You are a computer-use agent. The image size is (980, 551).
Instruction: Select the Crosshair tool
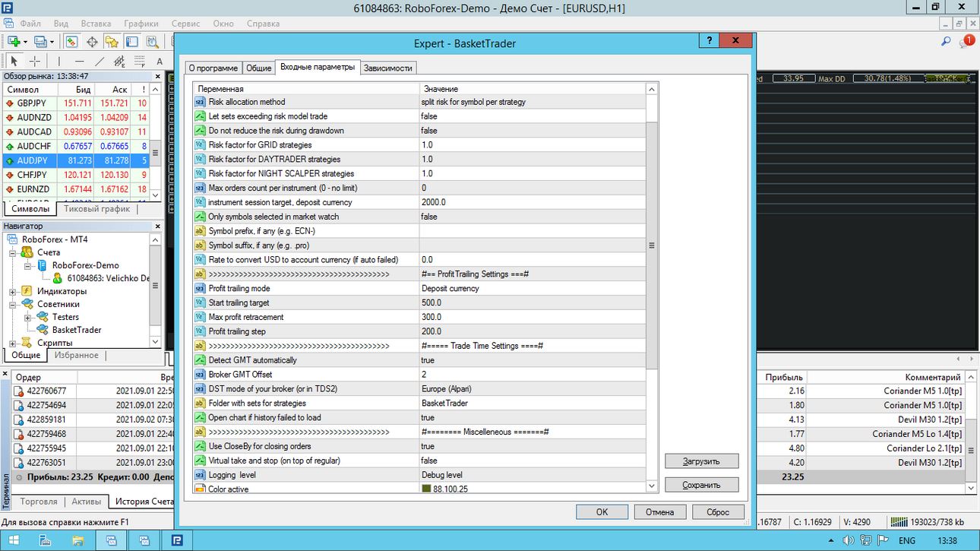(35, 61)
